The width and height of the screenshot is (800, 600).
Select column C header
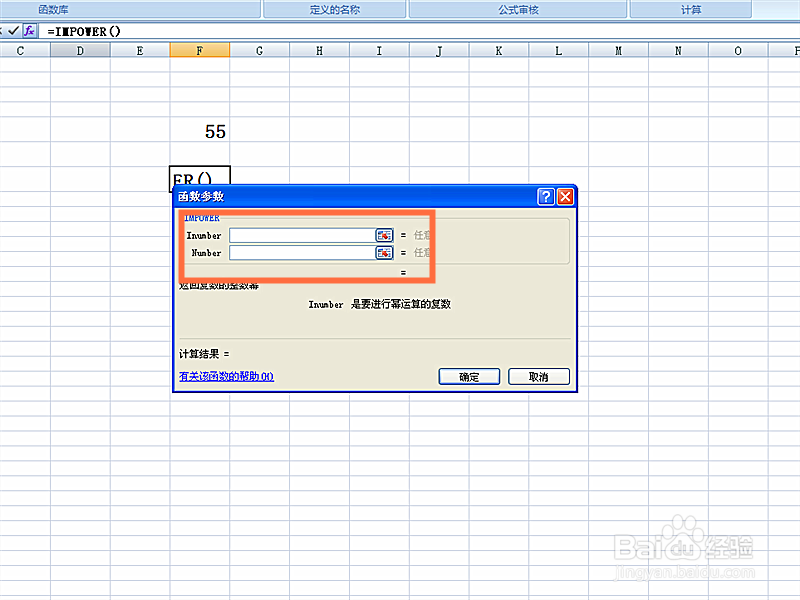[20, 51]
